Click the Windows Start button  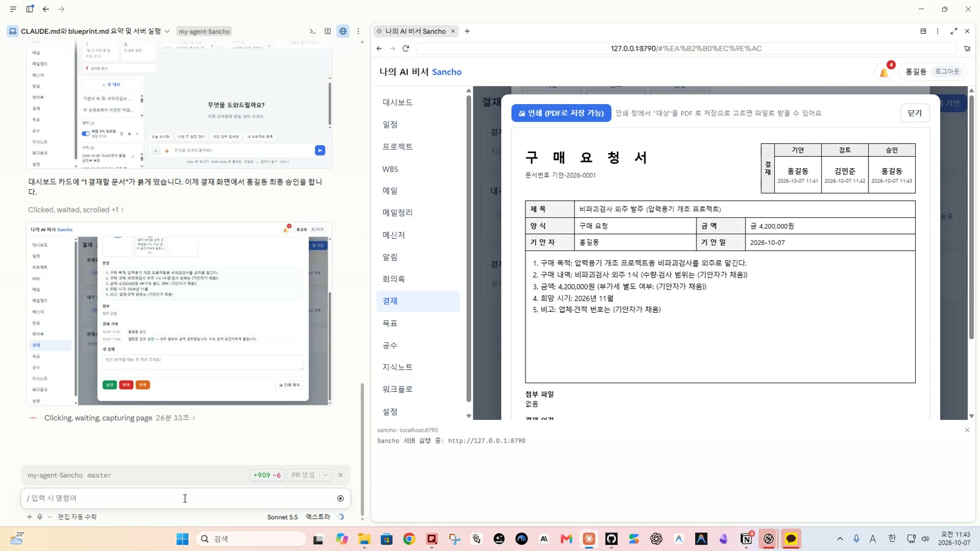tap(183, 539)
